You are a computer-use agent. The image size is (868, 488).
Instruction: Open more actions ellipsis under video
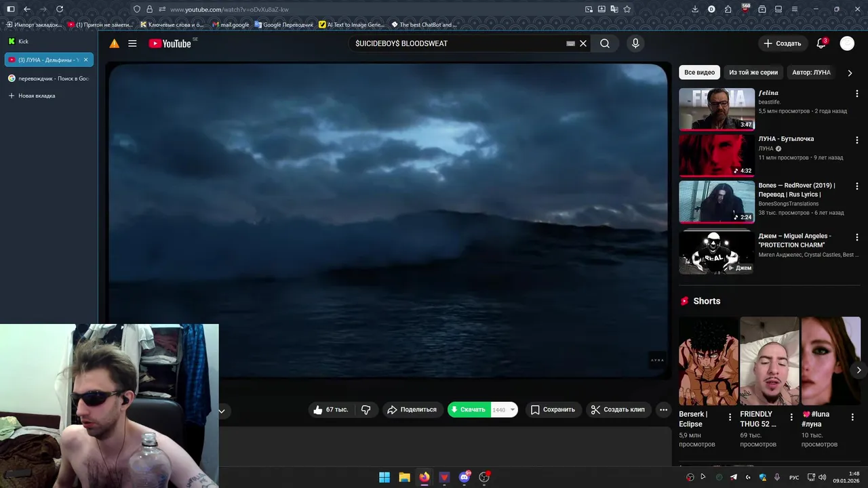click(663, 409)
